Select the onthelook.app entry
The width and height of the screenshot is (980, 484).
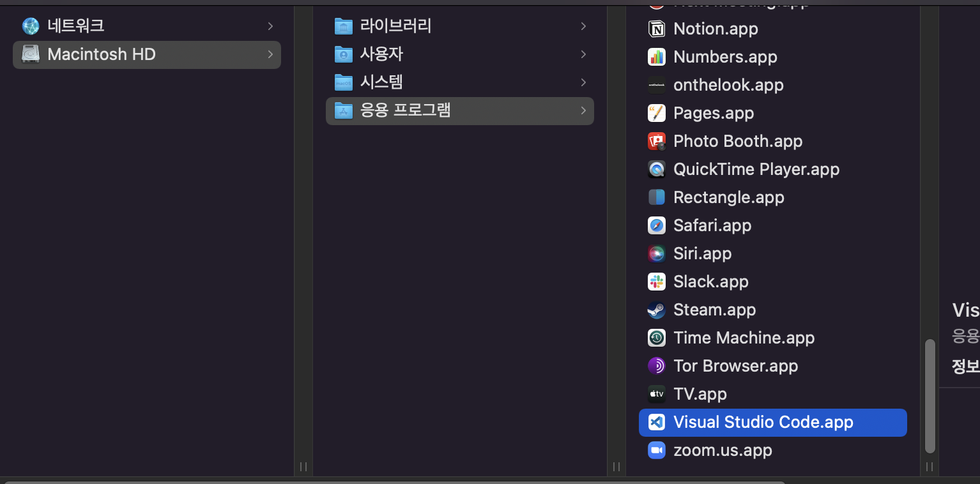click(728, 85)
